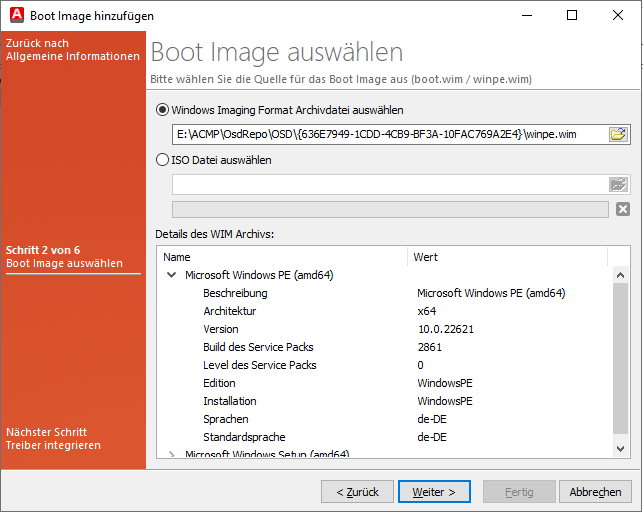
Task: Maximize the Boot Image hinzufügen window
Action: pyautogui.click(x=572, y=15)
